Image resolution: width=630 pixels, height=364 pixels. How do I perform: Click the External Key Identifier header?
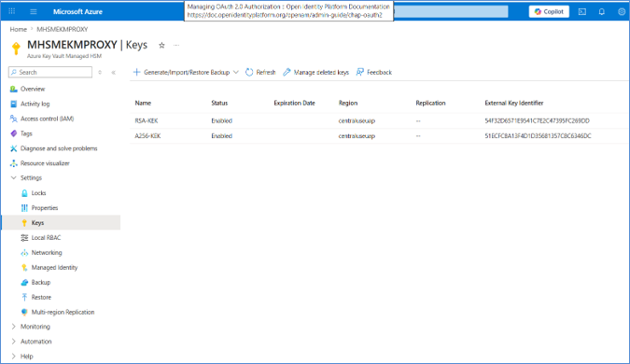tap(514, 103)
